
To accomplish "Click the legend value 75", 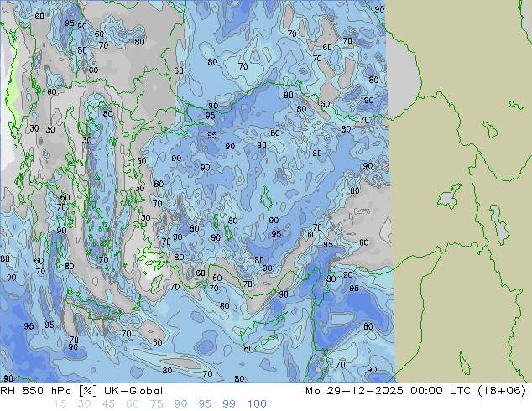I will (x=157, y=404).
